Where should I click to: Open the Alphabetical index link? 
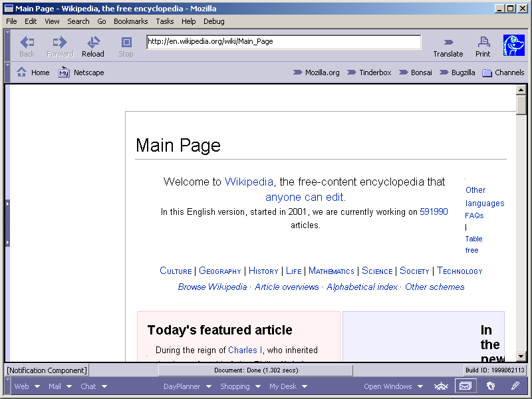(x=362, y=287)
